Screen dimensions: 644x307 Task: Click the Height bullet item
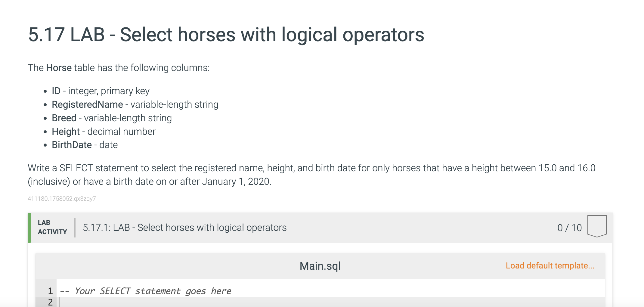[104, 131]
